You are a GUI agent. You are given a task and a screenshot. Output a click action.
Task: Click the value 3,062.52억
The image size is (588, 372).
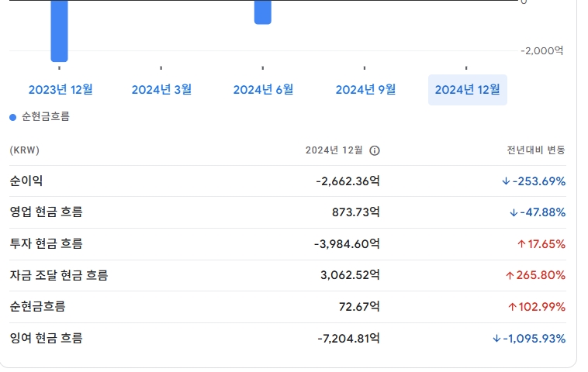click(x=350, y=275)
